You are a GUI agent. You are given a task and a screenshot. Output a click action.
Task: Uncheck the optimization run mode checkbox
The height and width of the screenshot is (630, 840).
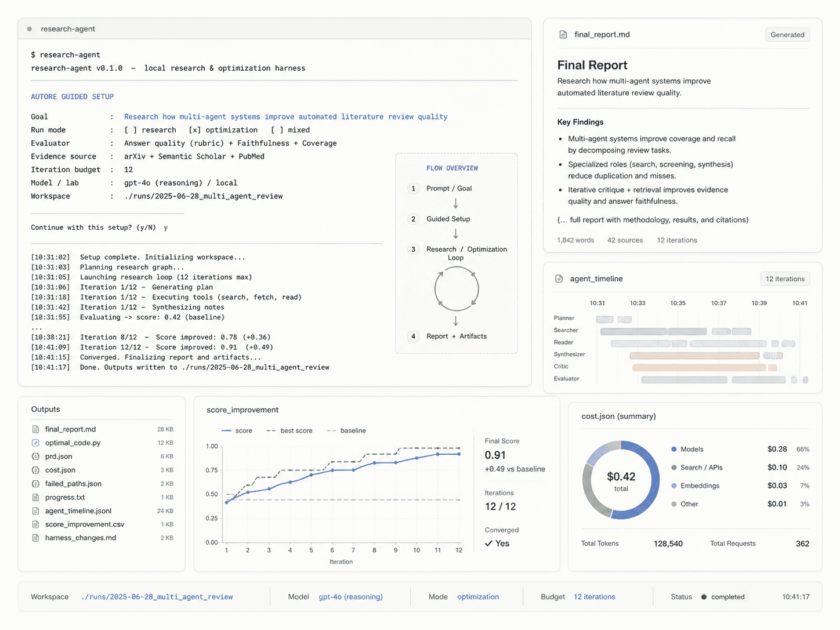tap(195, 130)
